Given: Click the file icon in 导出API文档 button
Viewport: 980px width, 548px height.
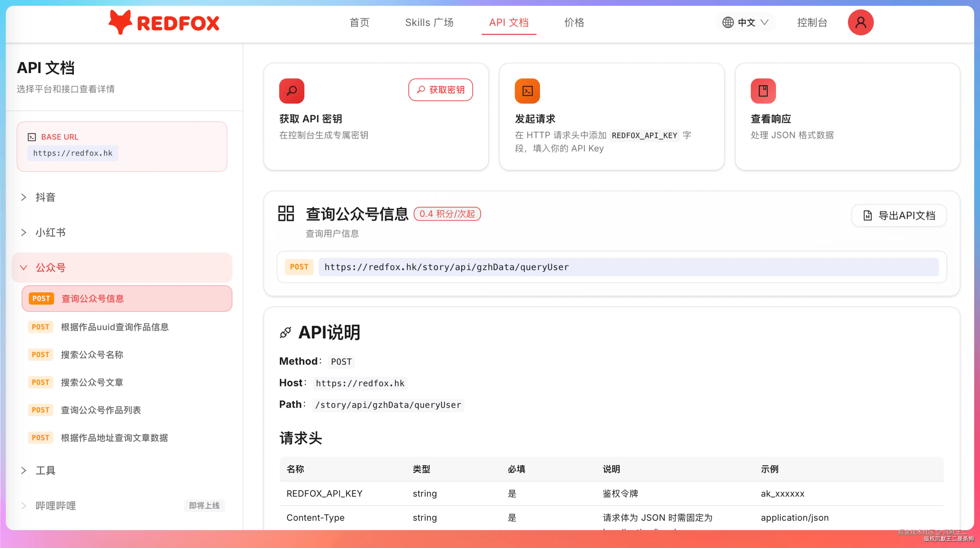Looking at the screenshot, I should (x=867, y=216).
